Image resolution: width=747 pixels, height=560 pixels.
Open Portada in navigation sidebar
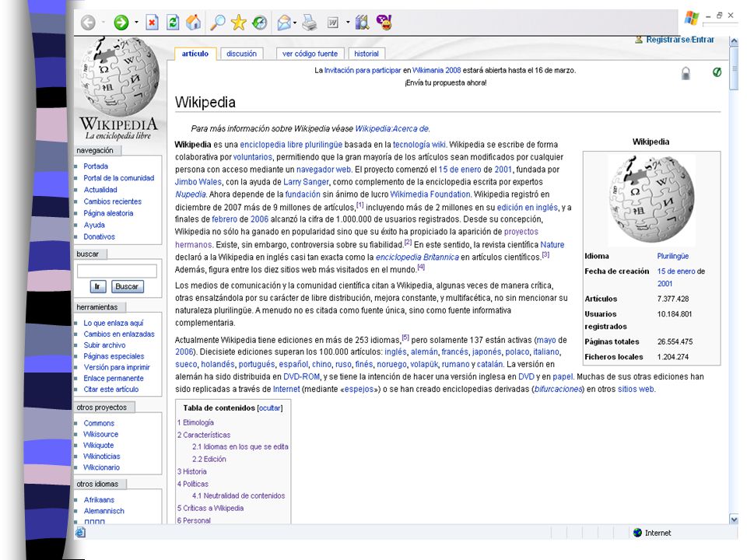(x=96, y=166)
